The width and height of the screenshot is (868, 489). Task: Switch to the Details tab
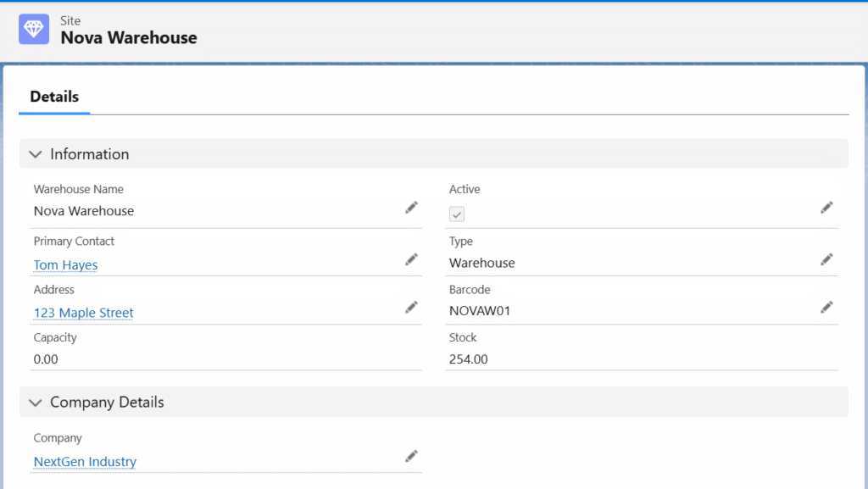(54, 97)
